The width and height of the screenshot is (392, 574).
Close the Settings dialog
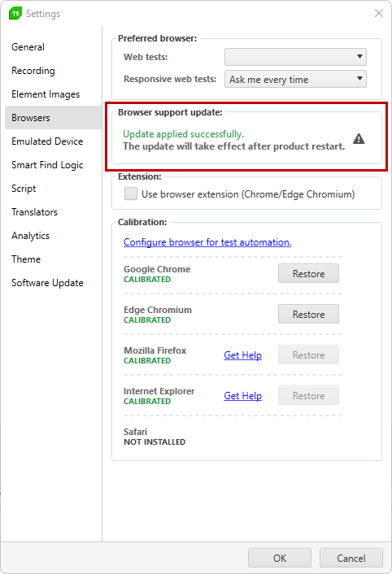pos(379,13)
